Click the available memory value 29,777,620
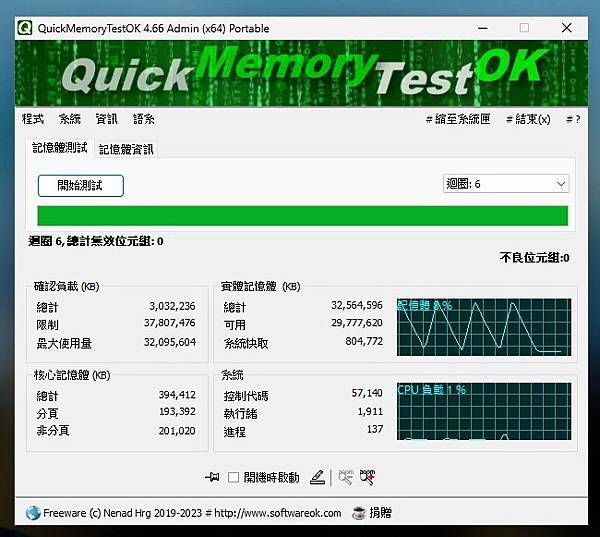Screen dimensions: 600x537 tap(357, 323)
